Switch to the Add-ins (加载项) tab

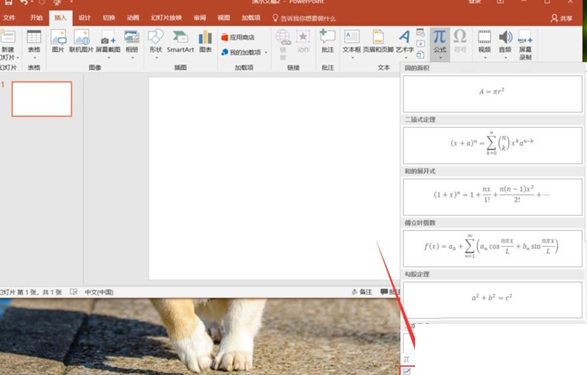250,18
